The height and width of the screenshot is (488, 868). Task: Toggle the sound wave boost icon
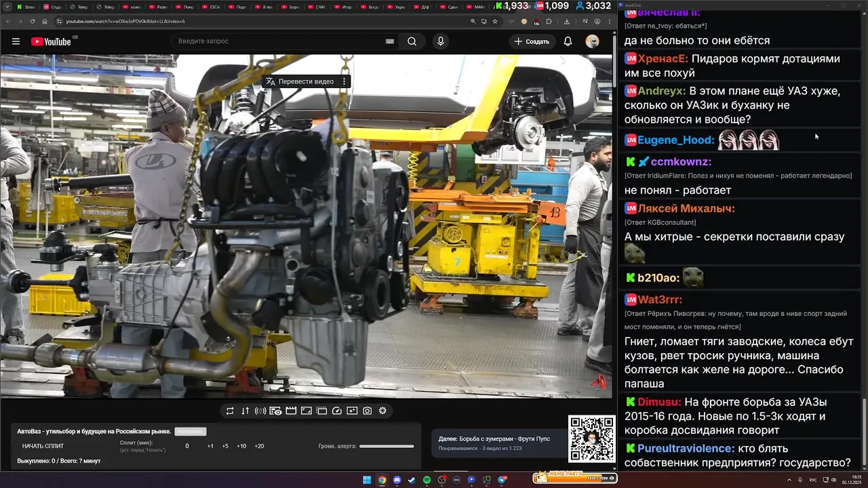[x=260, y=411]
